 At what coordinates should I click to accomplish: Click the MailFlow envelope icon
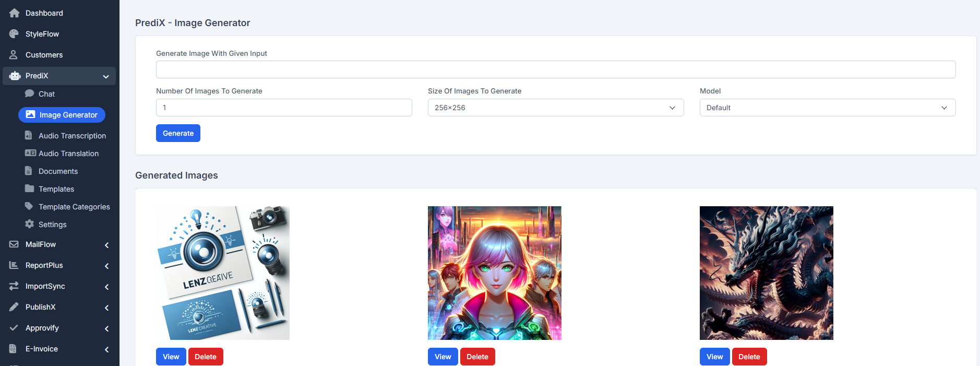tap(14, 244)
